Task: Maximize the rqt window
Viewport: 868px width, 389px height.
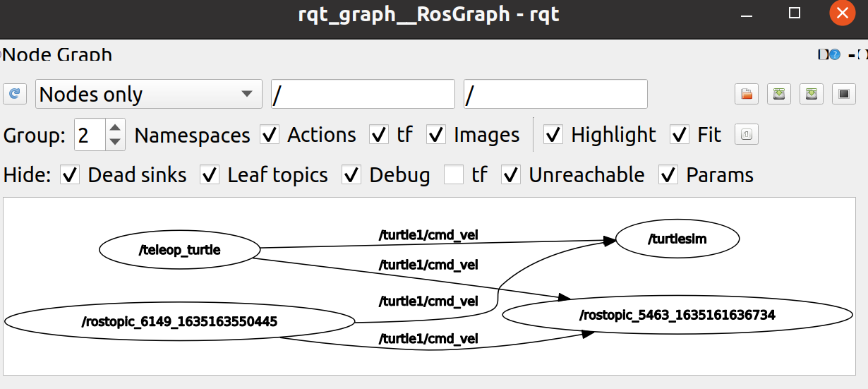Action: click(795, 13)
